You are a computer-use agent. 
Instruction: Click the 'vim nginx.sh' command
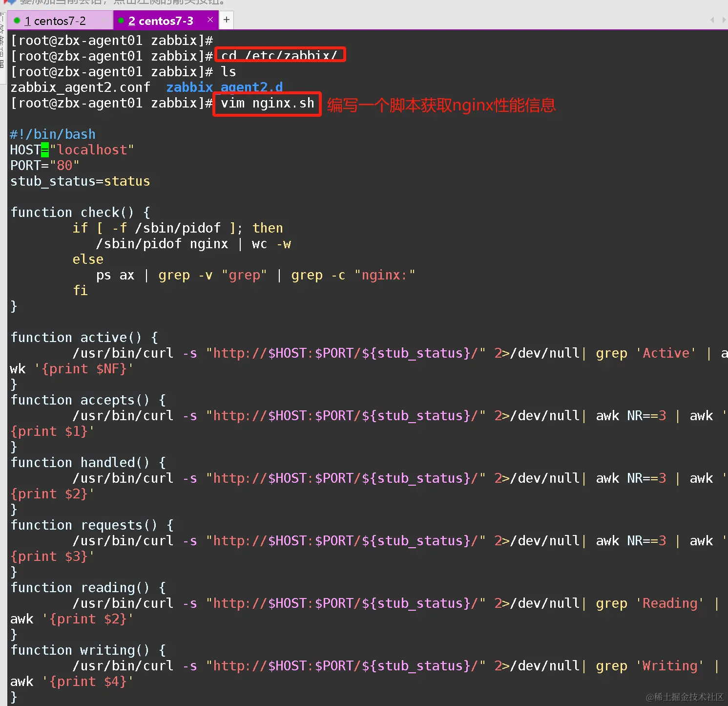pyautogui.click(x=268, y=103)
